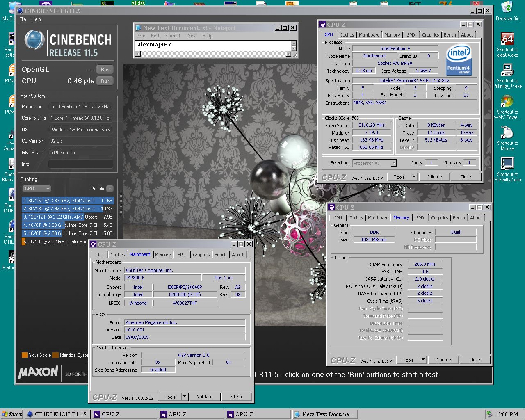Click Validate in top CPU-Z window
Viewport: 525px width, 420px height.
[434, 177]
